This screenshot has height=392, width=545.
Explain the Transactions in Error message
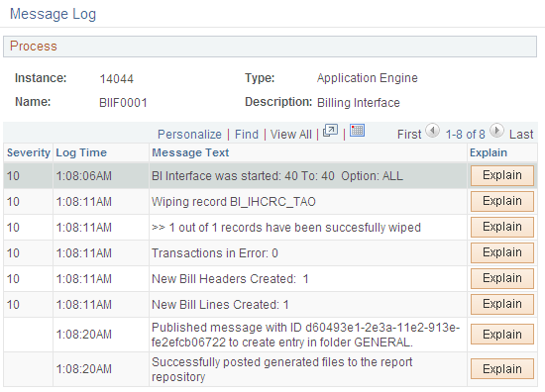(x=502, y=252)
